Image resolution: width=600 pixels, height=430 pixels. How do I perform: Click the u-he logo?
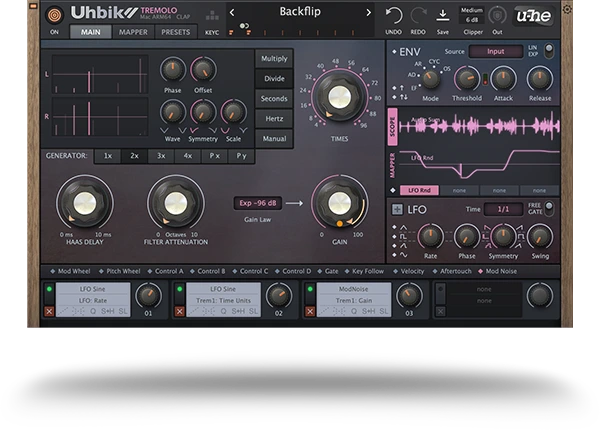(533, 15)
